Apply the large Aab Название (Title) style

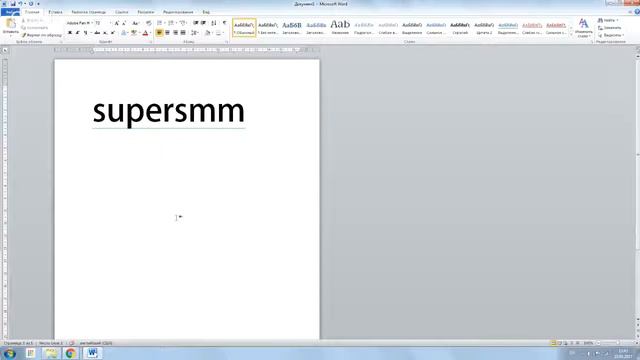coord(340,28)
